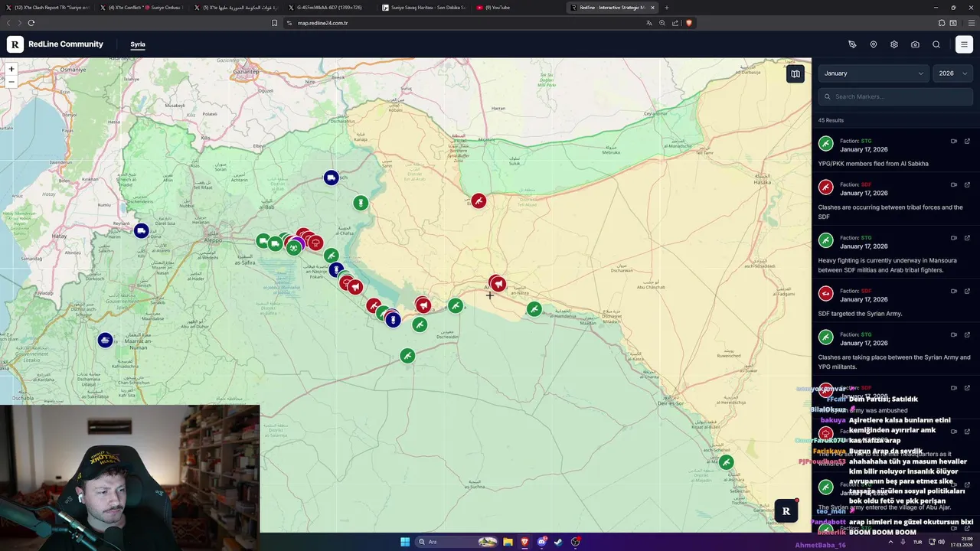Open external link for 'SDF targeted Syrian Army'

pos(967,291)
